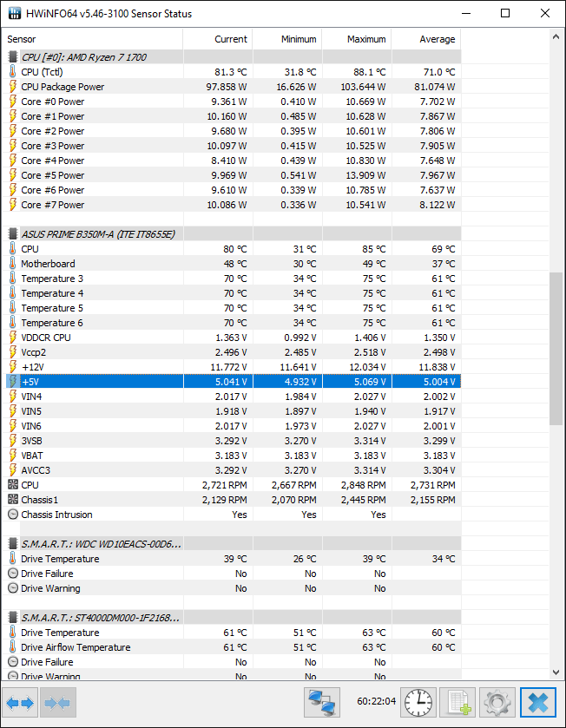566x728 pixels.
Task: Select the Drive Warning row under WDC drive
Action: click(231, 588)
